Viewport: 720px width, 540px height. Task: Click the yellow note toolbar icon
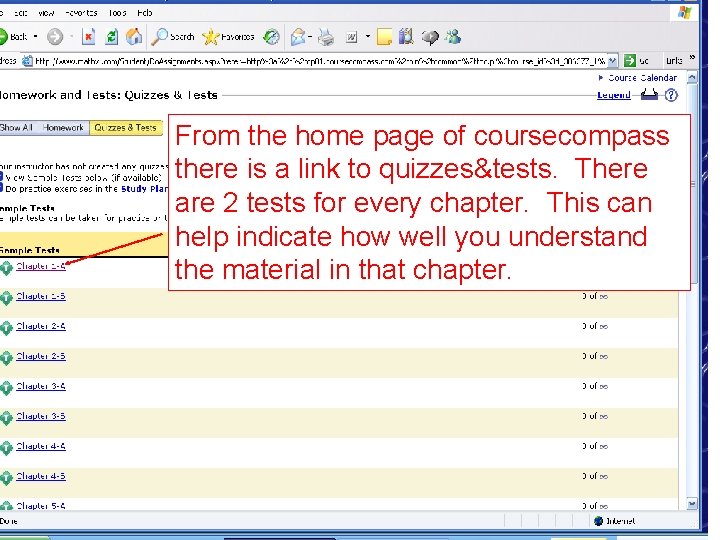[384, 37]
